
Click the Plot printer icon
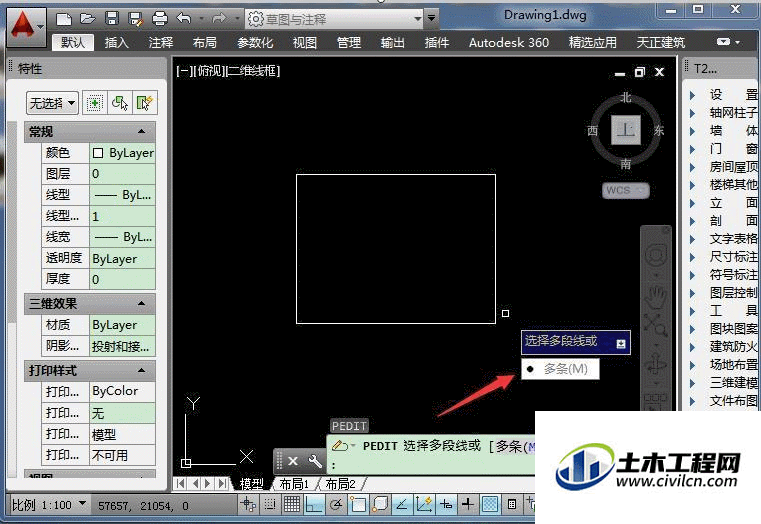tap(160, 19)
